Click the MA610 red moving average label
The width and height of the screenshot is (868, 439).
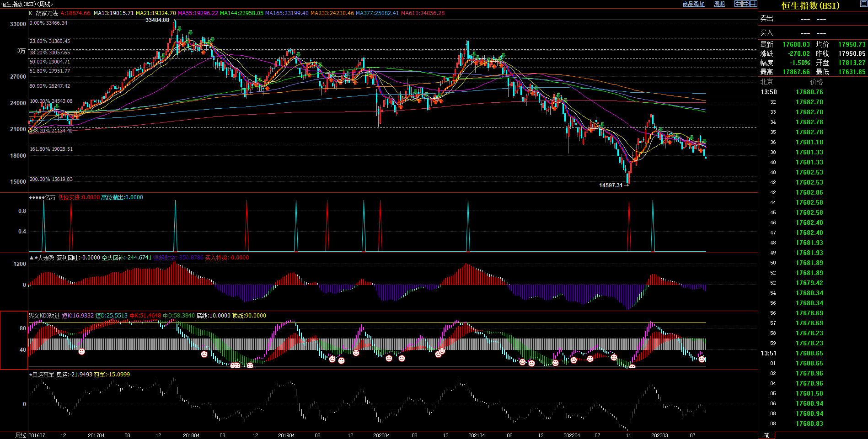(x=423, y=13)
